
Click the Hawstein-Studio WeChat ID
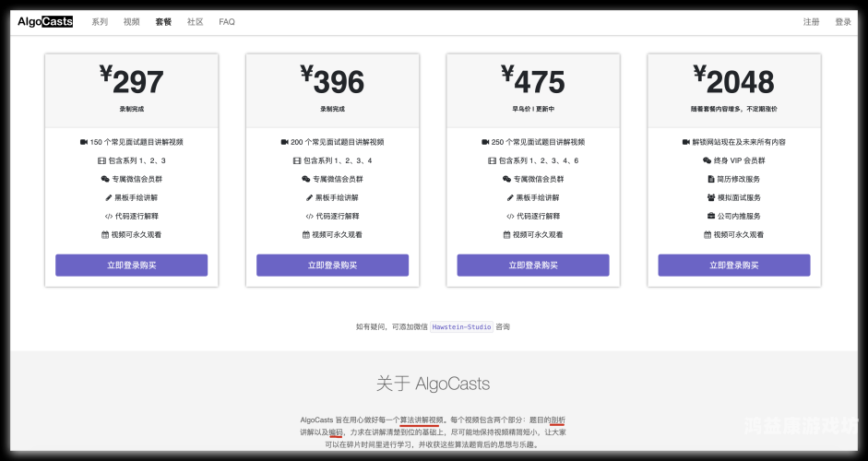click(462, 327)
